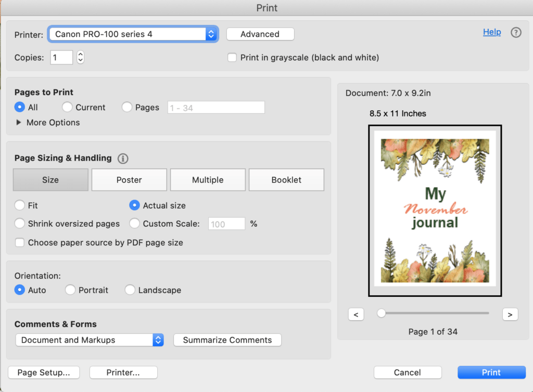Click the page preview slider handle

coord(382,313)
